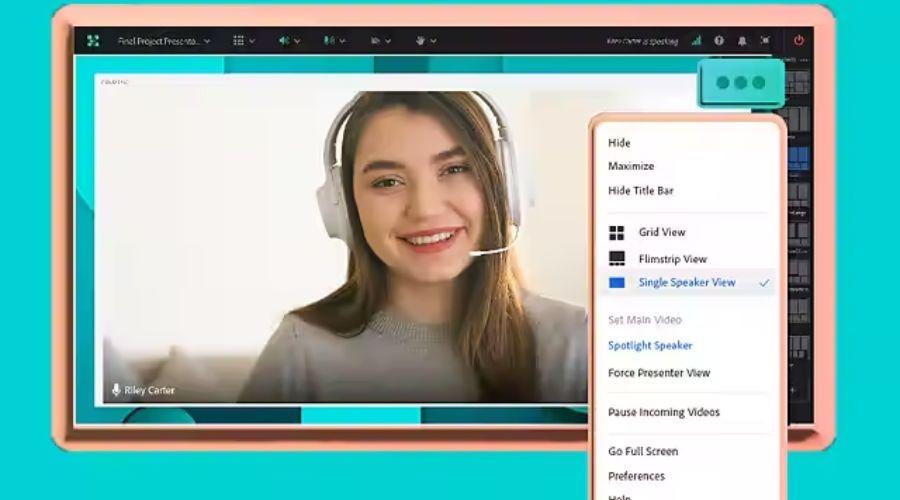The height and width of the screenshot is (500, 900).
Task: Toggle the webcam icon in the toolbar
Action: coord(375,41)
